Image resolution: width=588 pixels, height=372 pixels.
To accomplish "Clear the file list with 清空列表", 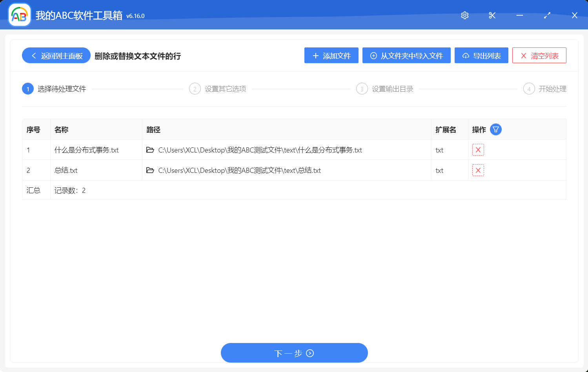I will (x=539, y=55).
